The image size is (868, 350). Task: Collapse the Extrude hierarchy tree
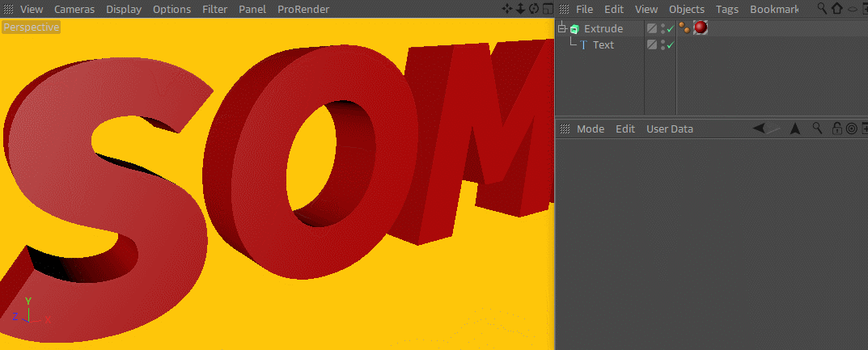[562, 28]
